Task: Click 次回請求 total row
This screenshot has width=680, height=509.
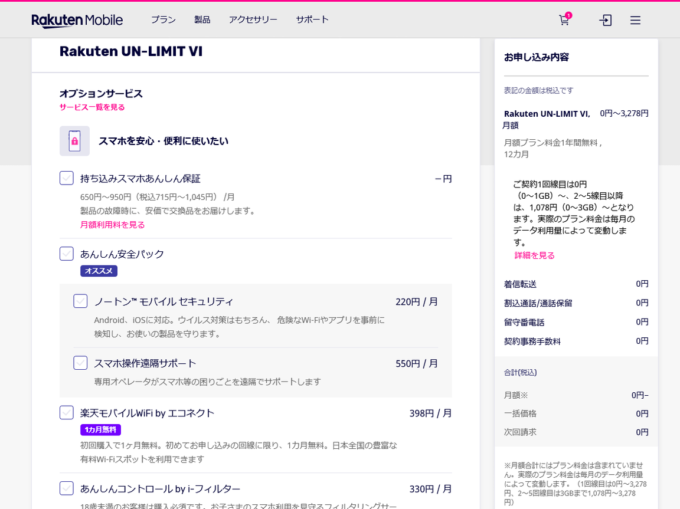Action: tap(576, 432)
